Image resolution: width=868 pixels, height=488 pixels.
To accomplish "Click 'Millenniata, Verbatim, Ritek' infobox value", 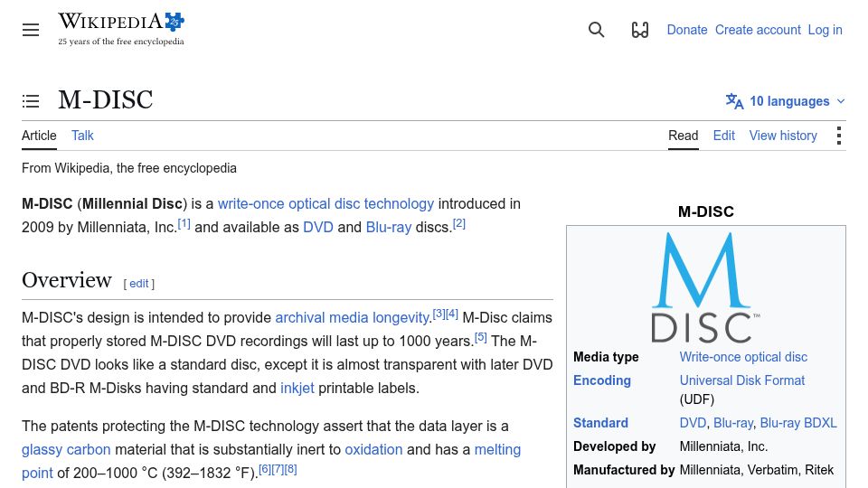I will [756, 470].
